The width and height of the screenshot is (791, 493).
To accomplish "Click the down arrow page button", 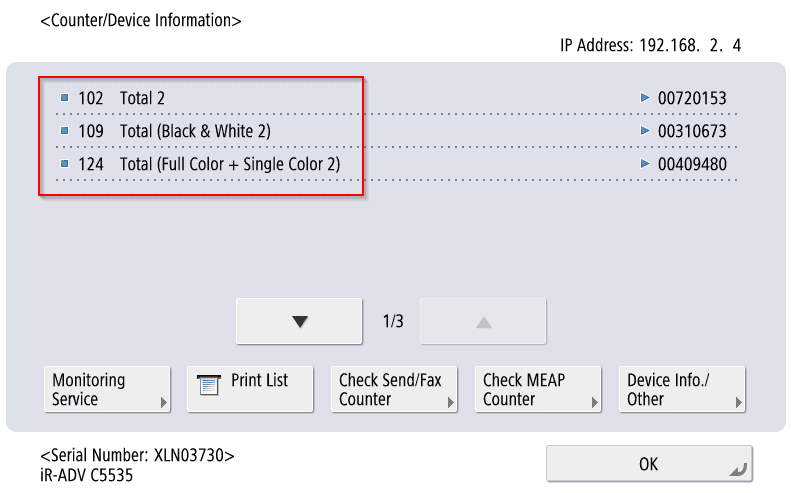I will pos(299,322).
